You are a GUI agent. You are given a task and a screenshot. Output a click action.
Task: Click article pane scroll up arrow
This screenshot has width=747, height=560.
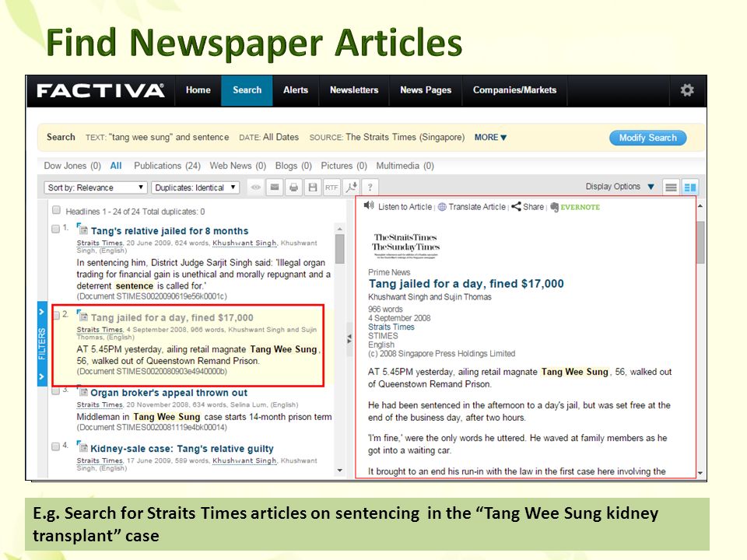point(700,205)
